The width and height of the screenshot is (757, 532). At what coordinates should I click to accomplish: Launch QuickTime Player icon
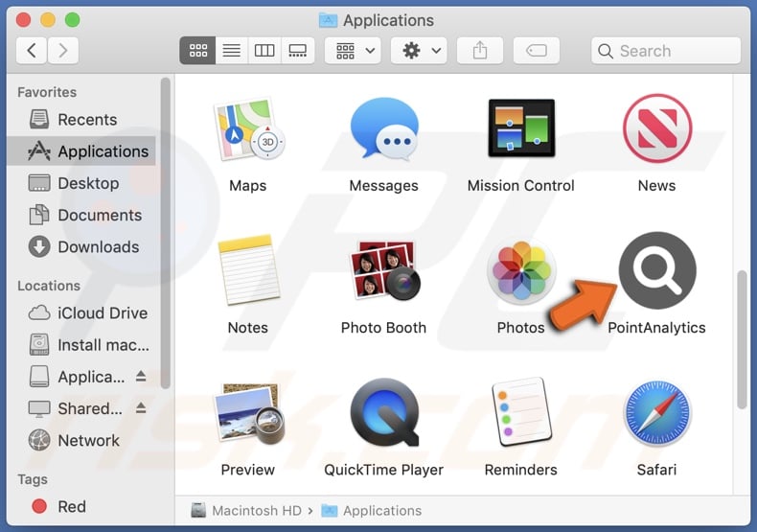pyautogui.click(x=385, y=413)
